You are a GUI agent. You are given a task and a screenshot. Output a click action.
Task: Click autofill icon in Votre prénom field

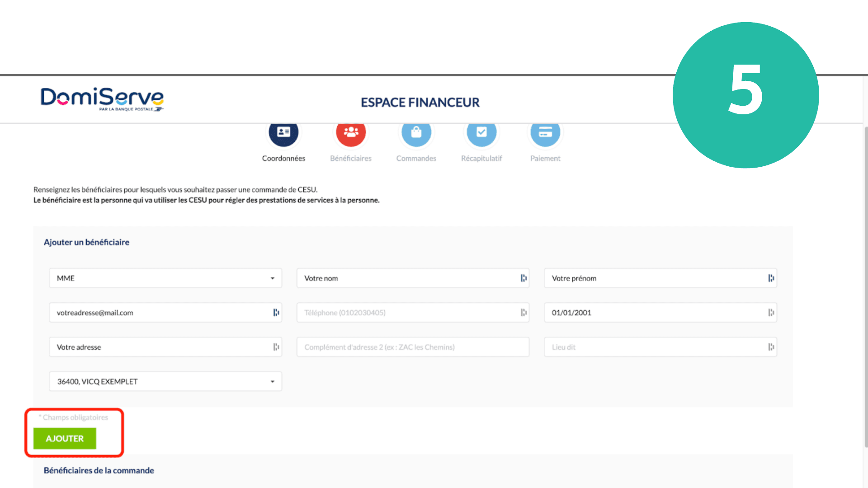pos(771,278)
